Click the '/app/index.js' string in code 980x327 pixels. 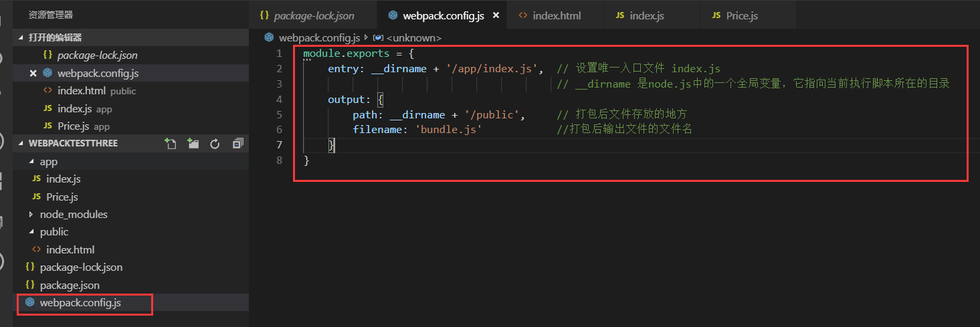click(x=494, y=69)
